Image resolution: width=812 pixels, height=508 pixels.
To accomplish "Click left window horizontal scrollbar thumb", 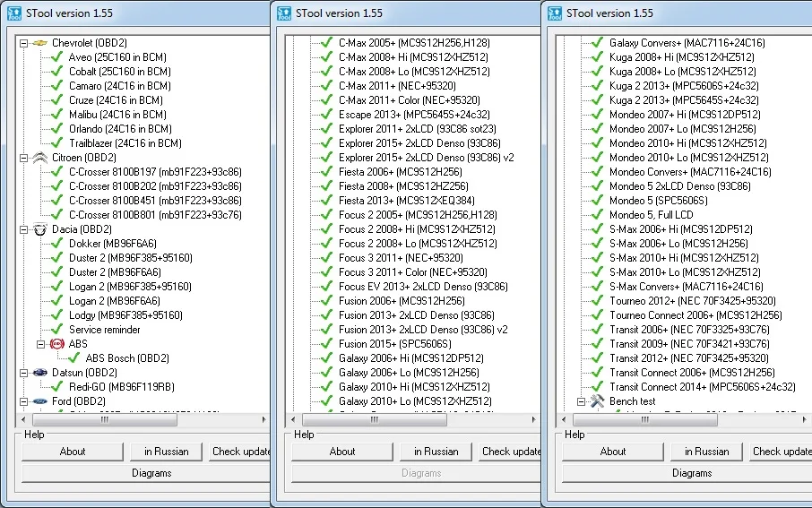I will pyautogui.click(x=105, y=419).
